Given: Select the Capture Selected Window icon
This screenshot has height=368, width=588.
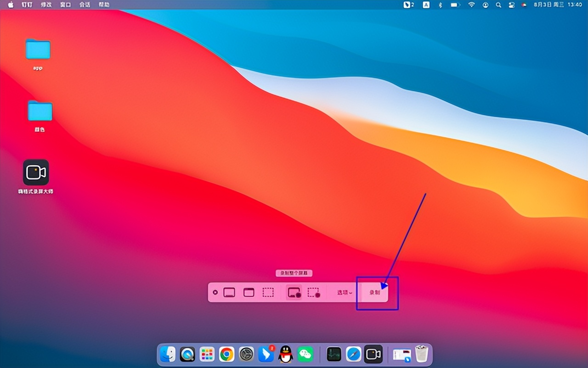Looking at the screenshot, I should (x=249, y=292).
